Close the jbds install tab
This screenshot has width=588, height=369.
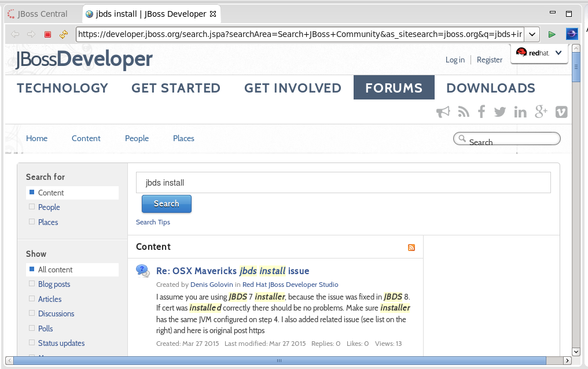[213, 14]
